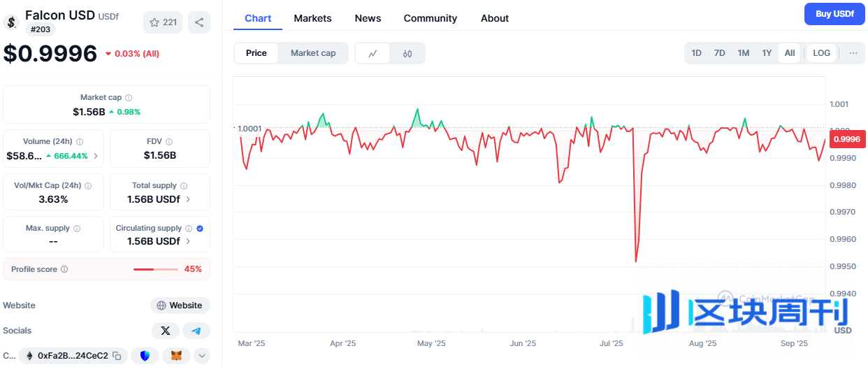Click the blue shield wallet icon
Screen dimensions: 868x367
pyautogui.click(x=145, y=356)
